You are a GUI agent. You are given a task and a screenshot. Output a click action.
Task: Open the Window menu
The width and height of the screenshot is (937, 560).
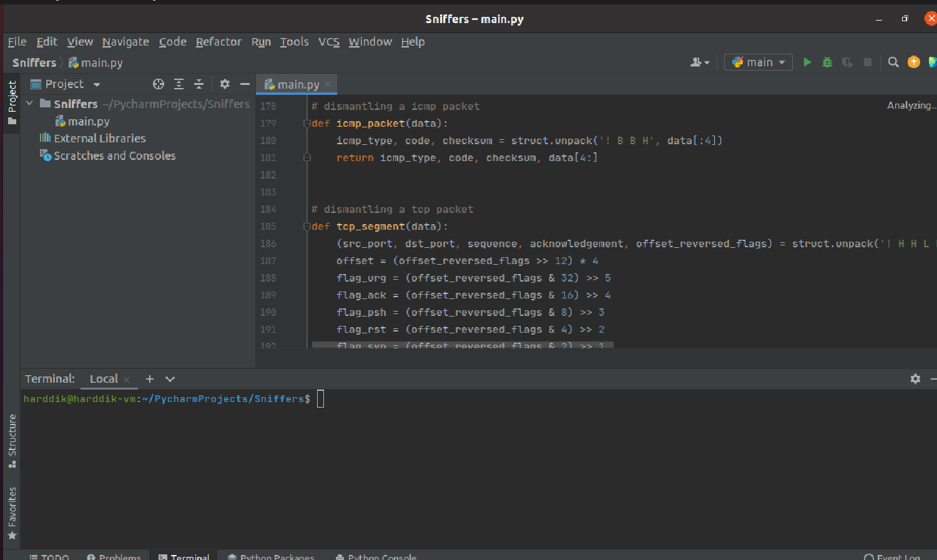(370, 42)
